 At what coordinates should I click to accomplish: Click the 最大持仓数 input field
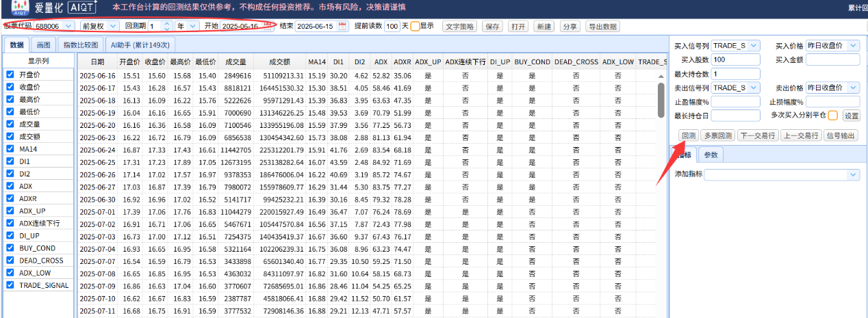(736, 74)
